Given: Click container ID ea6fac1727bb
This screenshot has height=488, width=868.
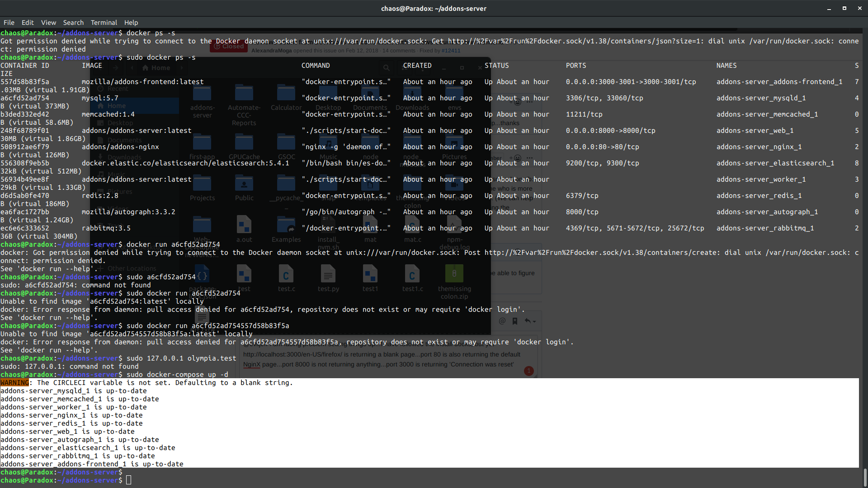Looking at the screenshot, I should pyautogui.click(x=25, y=212).
